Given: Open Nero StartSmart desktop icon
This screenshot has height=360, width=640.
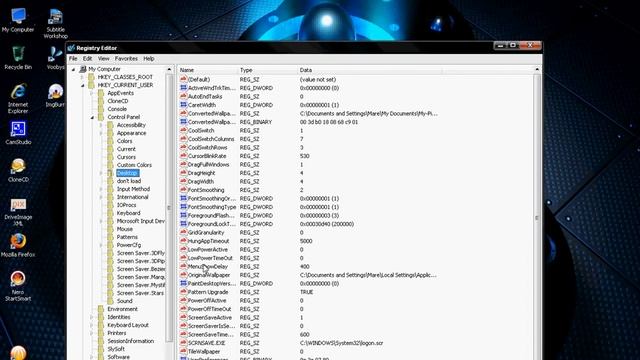Looking at the screenshot, I should [x=18, y=286].
